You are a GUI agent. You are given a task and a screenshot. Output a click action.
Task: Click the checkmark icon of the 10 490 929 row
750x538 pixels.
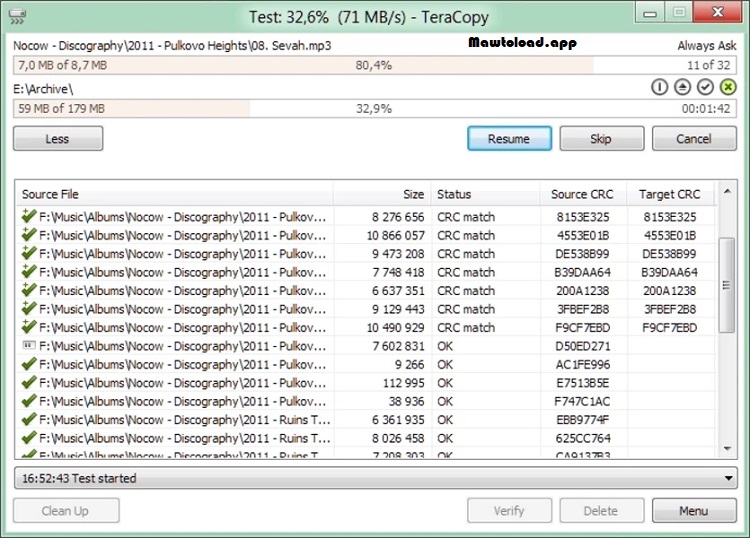29,327
